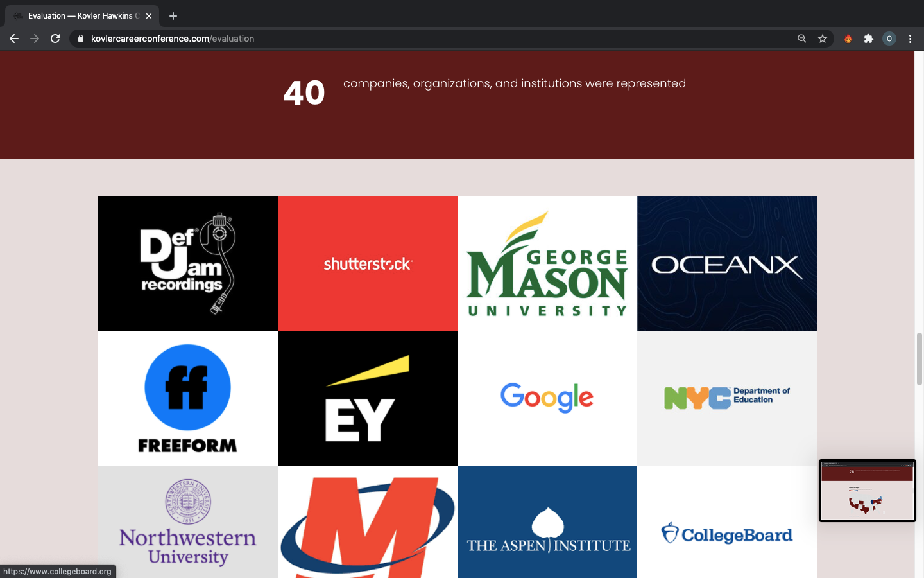Click the Google logo link

547,398
